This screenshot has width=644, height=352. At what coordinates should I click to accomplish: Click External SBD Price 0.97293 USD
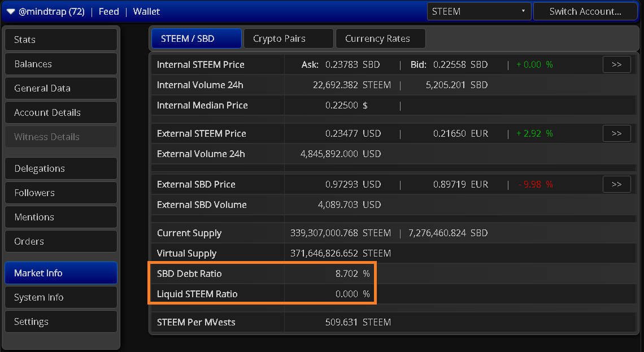pyautogui.click(x=353, y=184)
